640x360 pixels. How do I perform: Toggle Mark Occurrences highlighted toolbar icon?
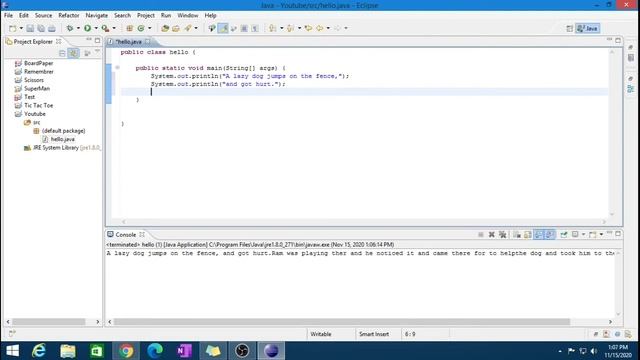(x=223, y=28)
